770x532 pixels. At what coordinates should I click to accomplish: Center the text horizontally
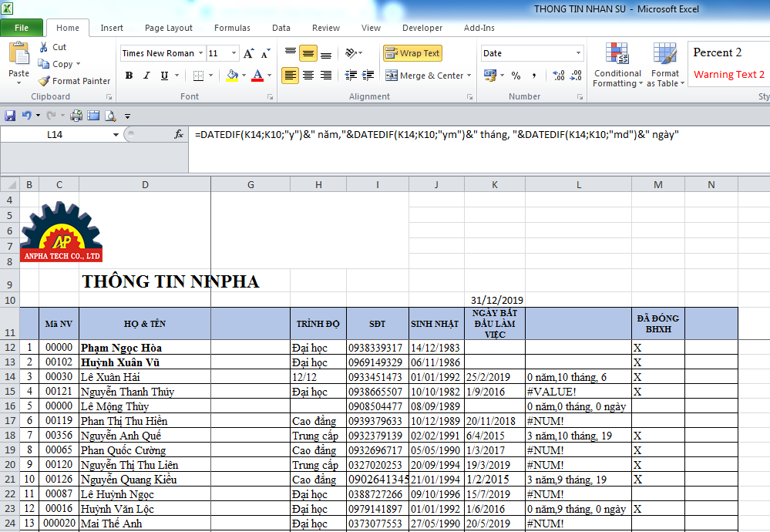[308, 76]
